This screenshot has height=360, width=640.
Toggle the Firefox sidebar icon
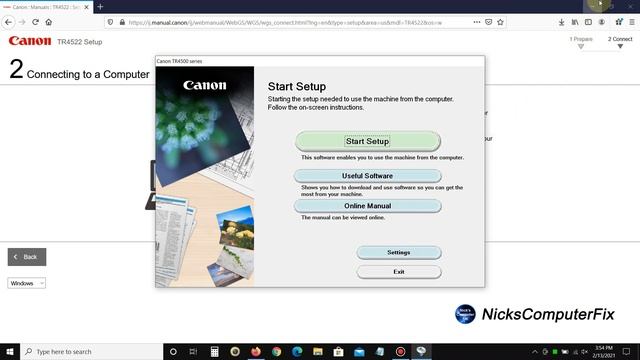[x=588, y=22]
